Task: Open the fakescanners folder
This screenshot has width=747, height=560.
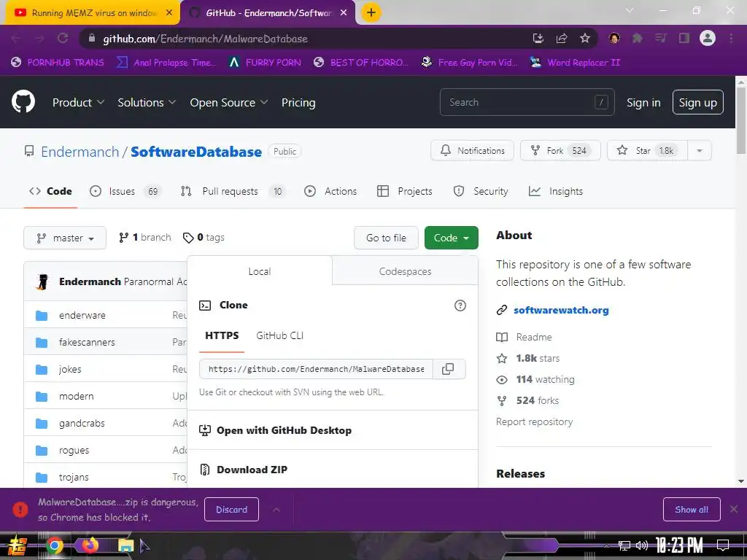Action: [x=87, y=343]
